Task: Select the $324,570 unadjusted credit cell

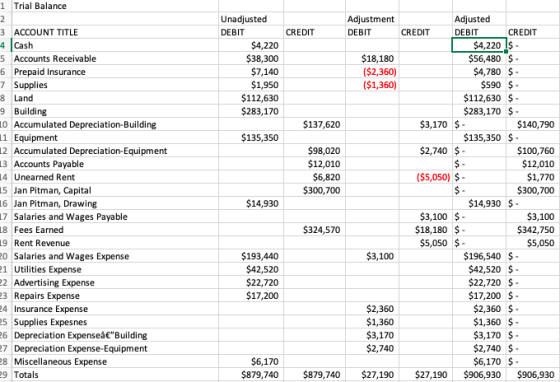Action: [x=314, y=230]
